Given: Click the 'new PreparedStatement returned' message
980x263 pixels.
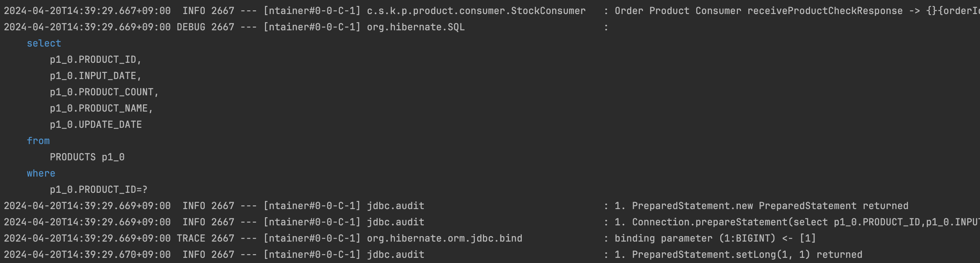Looking at the screenshot, I should (x=822, y=206).
